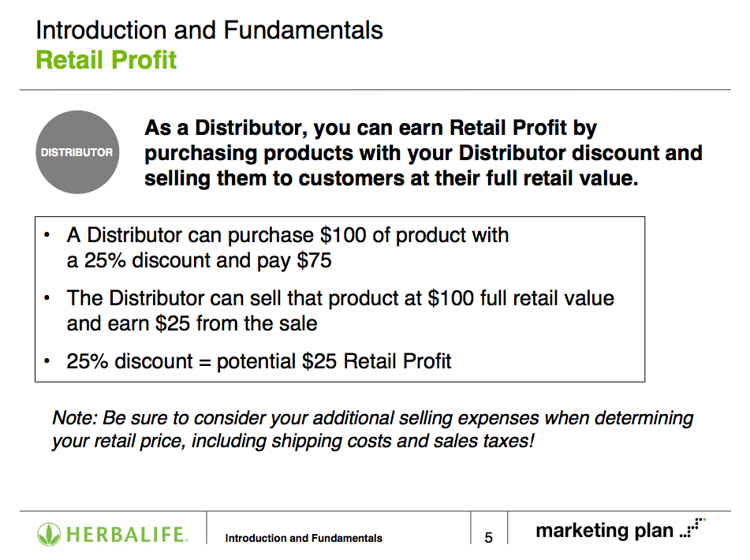Click the 'potential $25 Retail Profit' text
The width and height of the screenshot is (750, 560).
tap(334, 361)
